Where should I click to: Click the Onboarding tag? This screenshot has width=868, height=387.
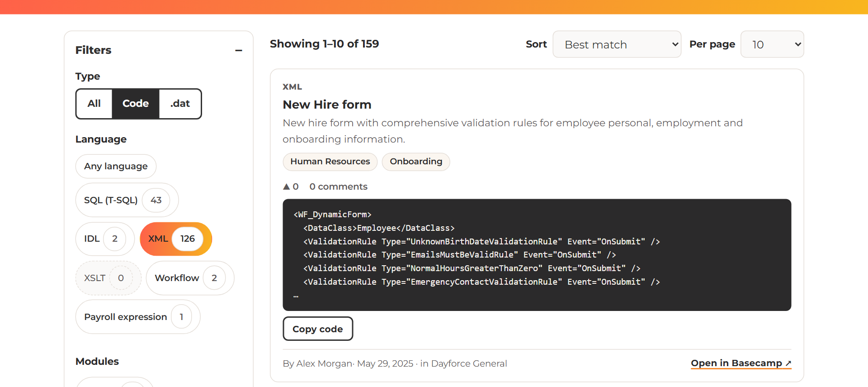click(x=416, y=162)
